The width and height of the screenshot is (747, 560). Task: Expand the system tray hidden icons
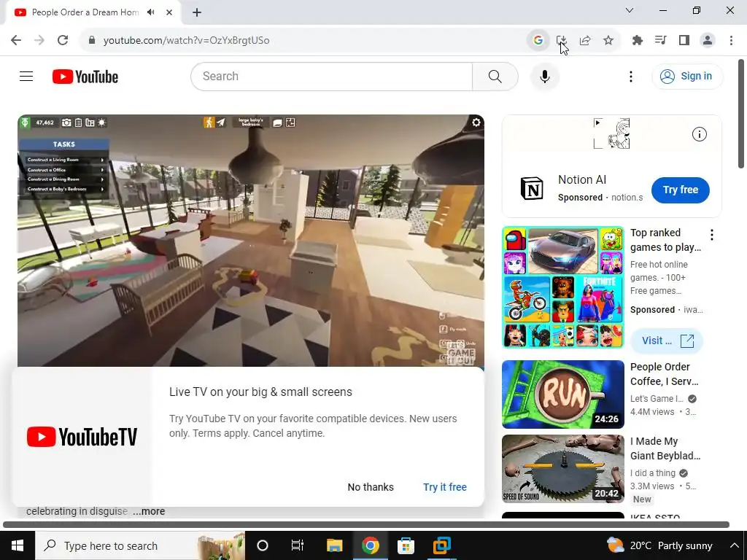(x=734, y=545)
